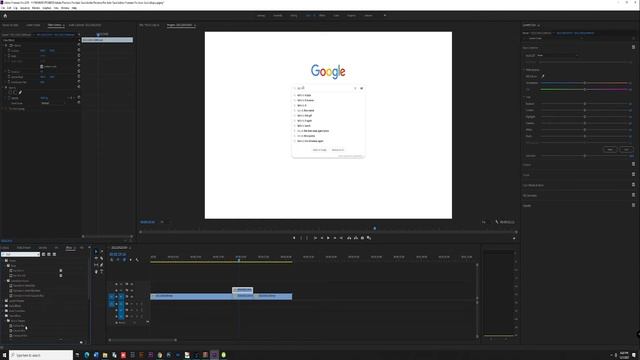Image resolution: width=640 pixels, height=360 pixels.
Task: Click the Home icon in the top bar
Action: click(x=5, y=16)
